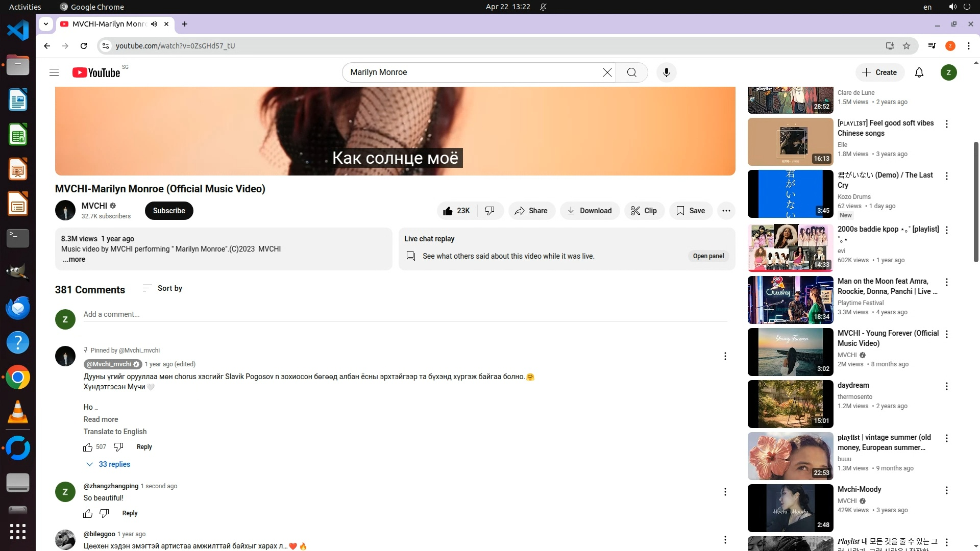Click the voice search microphone icon
980x551 pixels.
(x=666, y=72)
